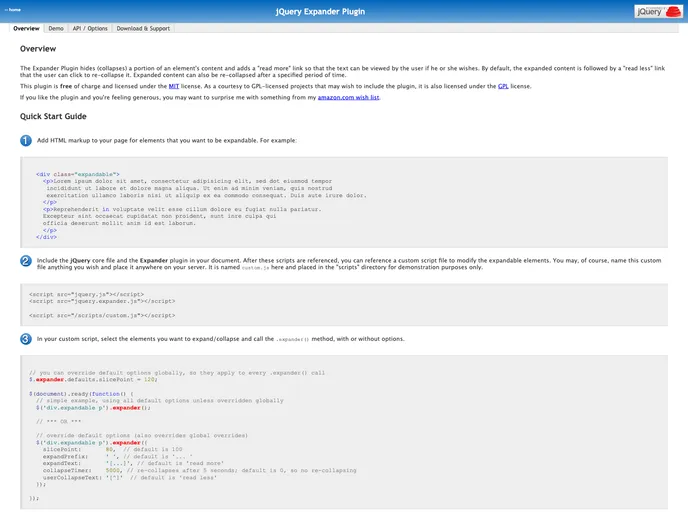This screenshot has width=688, height=512.
Task: Click the div class="expandable" code line
Action: click(x=78, y=174)
